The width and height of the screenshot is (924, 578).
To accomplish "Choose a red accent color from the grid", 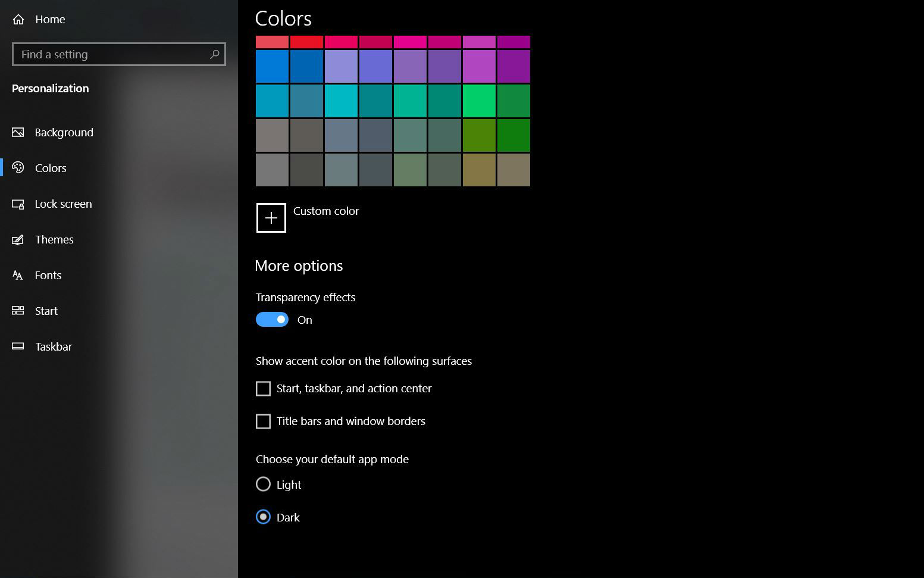I will 306,41.
